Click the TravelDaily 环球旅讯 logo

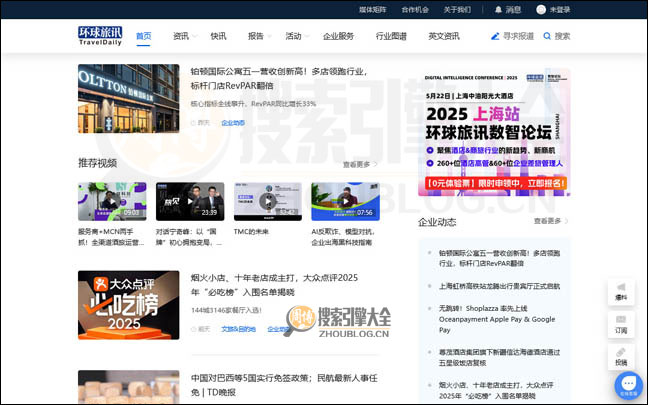(x=100, y=36)
